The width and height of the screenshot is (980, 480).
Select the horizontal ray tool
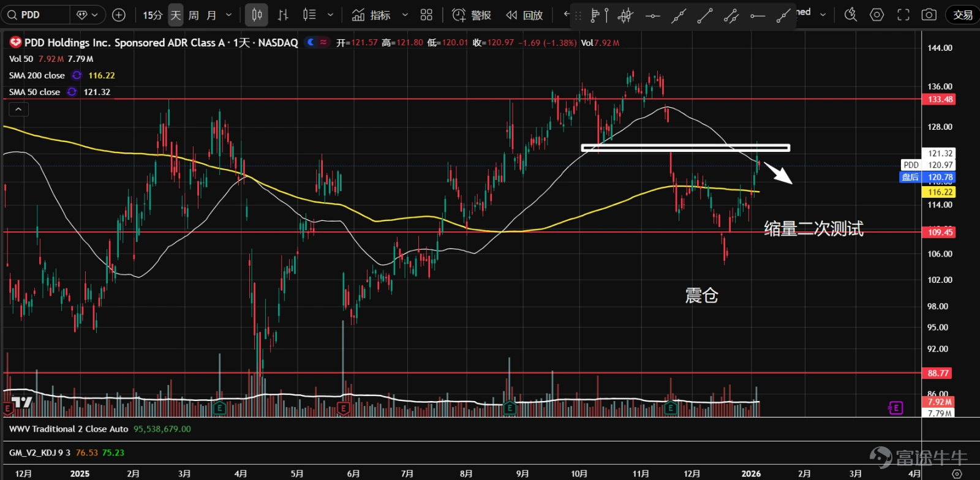[758, 15]
